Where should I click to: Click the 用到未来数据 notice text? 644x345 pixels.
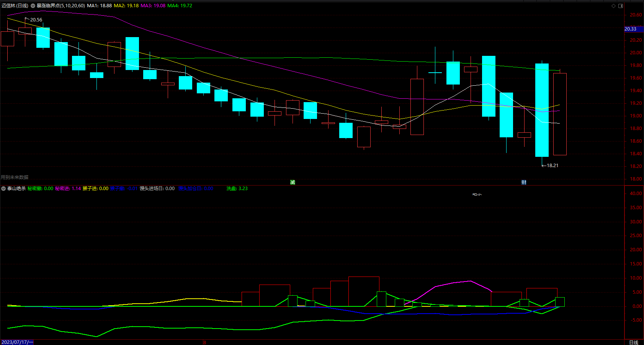pos(15,177)
